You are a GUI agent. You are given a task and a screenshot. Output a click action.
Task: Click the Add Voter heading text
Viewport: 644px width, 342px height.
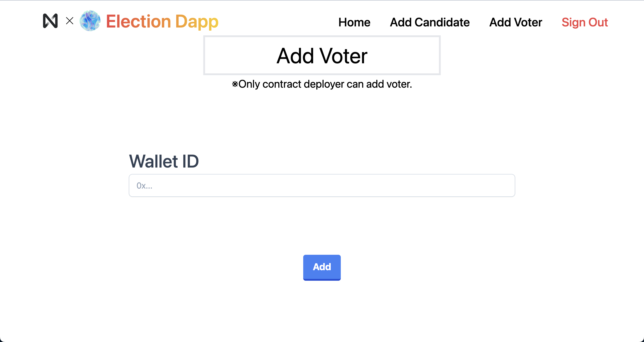[x=322, y=56]
